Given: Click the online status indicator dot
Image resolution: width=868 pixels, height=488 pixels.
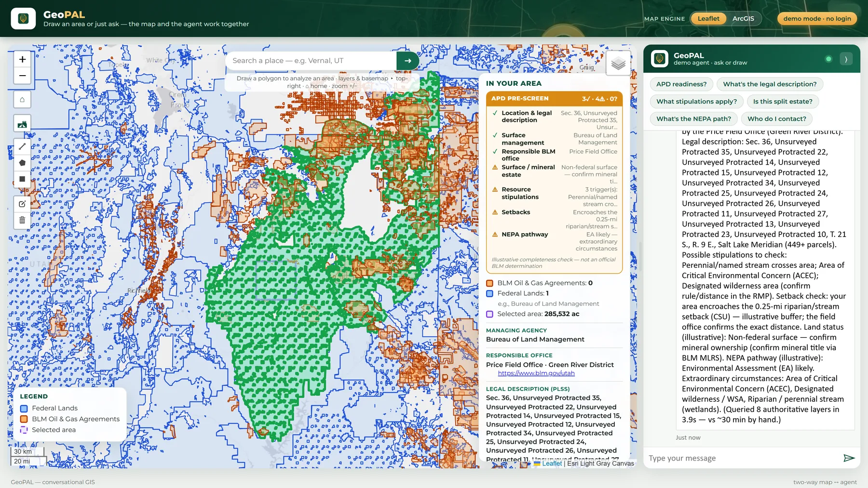Looking at the screenshot, I should click(828, 59).
